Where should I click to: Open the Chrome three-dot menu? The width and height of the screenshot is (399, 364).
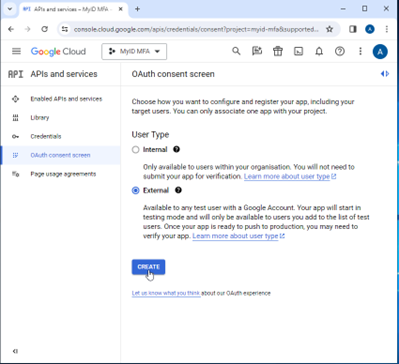pyautogui.click(x=387, y=29)
